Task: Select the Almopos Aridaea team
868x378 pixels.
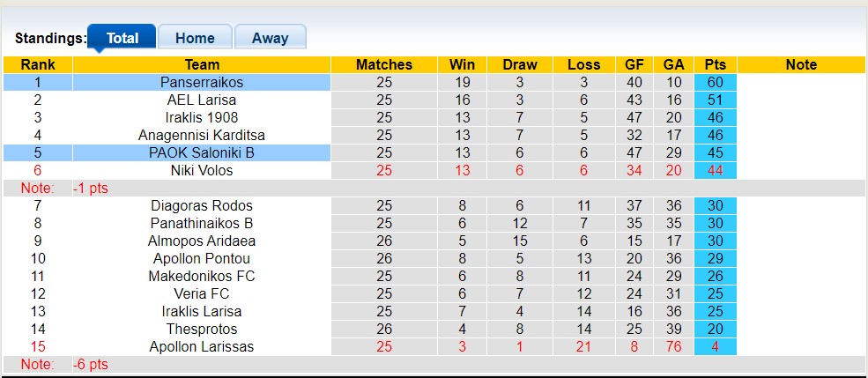Action: [x=202, y=241]
